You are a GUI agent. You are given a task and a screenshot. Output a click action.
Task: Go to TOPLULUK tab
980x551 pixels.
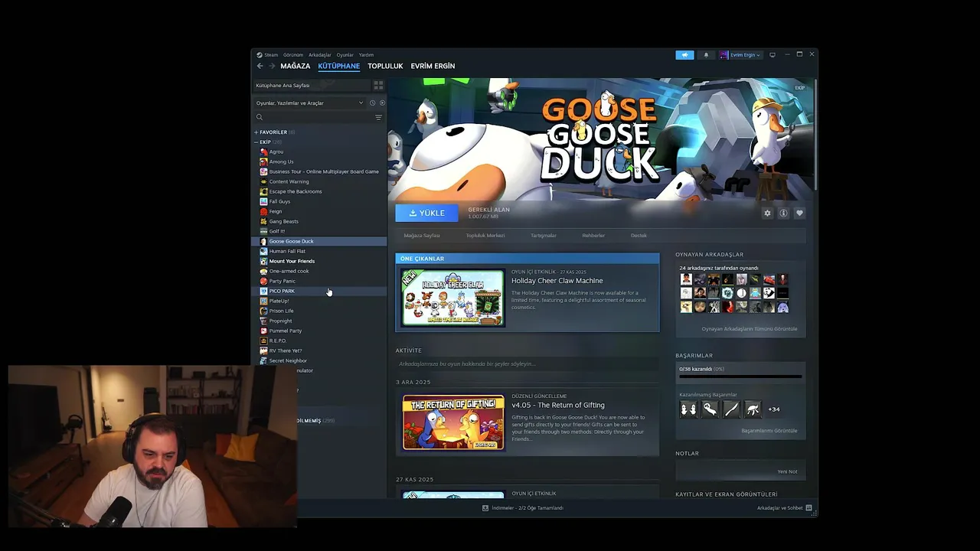click(x=385, y=66)
